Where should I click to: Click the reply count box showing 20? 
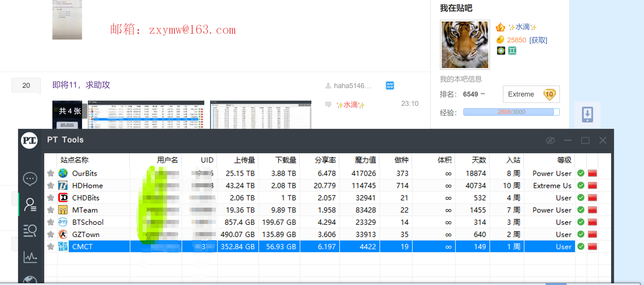click(26, 85)
